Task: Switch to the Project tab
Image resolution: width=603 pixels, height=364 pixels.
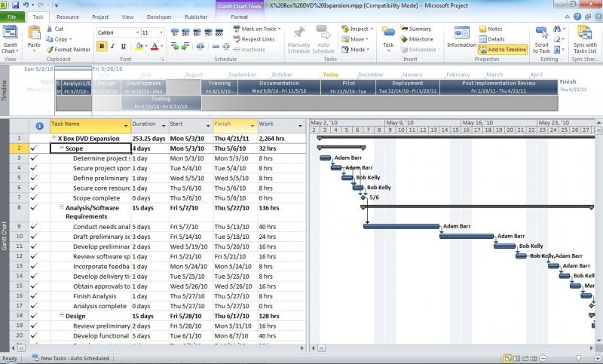Action: pos(100,17)
